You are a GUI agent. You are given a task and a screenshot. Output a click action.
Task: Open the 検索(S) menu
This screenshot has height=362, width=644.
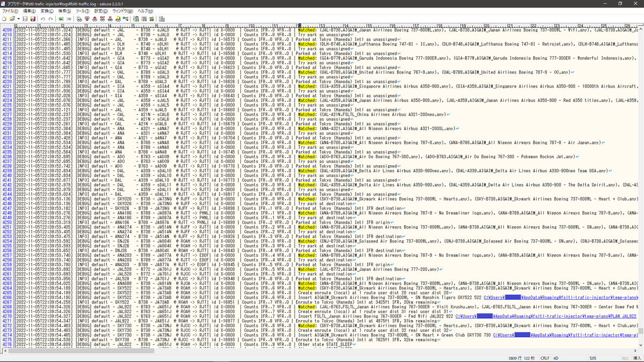[65, 11]
